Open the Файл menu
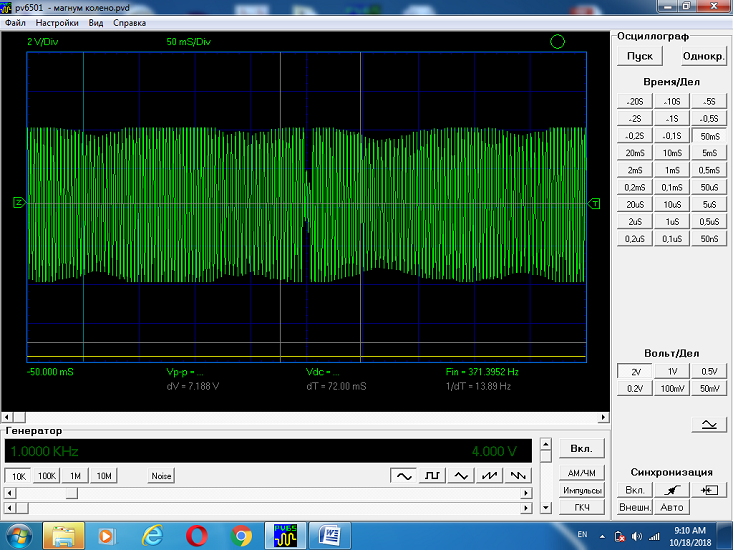 pos(15,22)
